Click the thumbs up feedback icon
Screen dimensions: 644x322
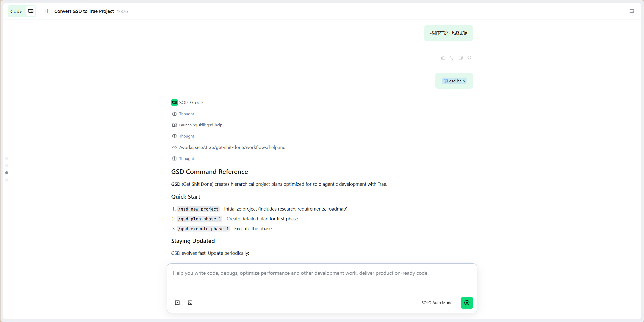[x=443, y=58]
